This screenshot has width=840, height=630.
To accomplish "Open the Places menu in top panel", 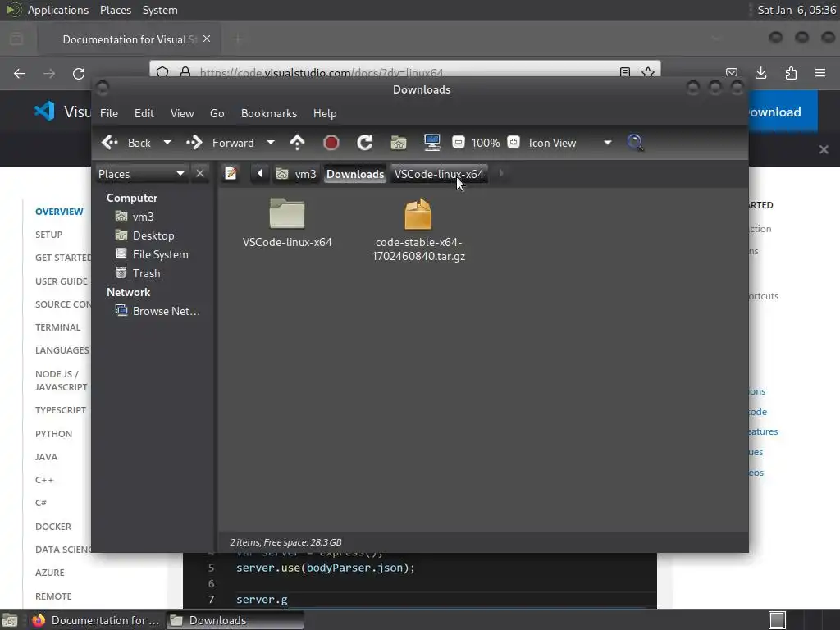I will pos(116,10).
